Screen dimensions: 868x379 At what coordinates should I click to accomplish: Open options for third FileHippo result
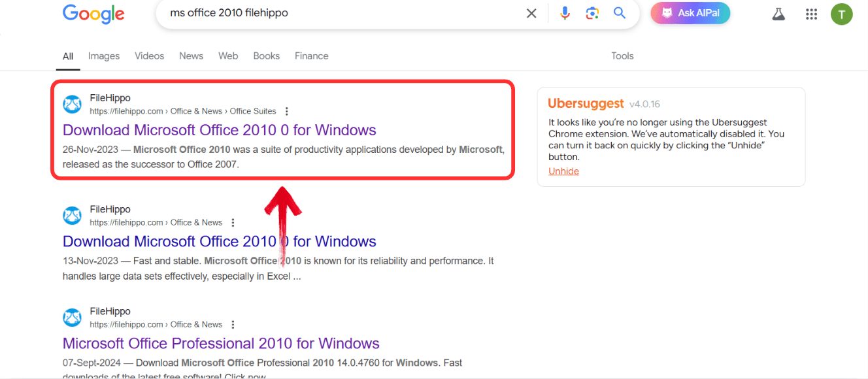point(233,325)
